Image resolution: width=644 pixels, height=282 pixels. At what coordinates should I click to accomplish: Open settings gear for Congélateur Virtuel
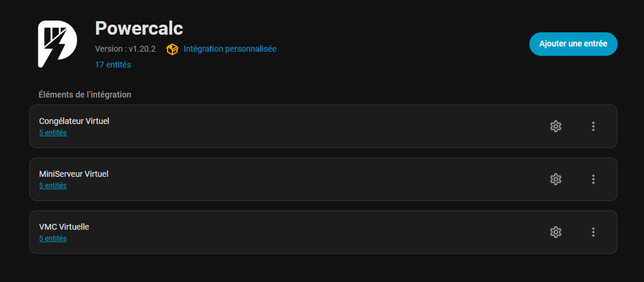(x=555, y=126)
